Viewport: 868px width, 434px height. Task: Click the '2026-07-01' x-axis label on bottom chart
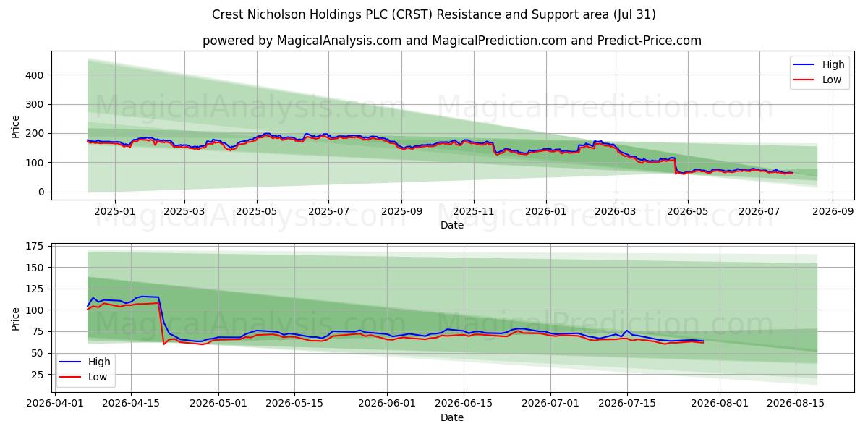550,404
